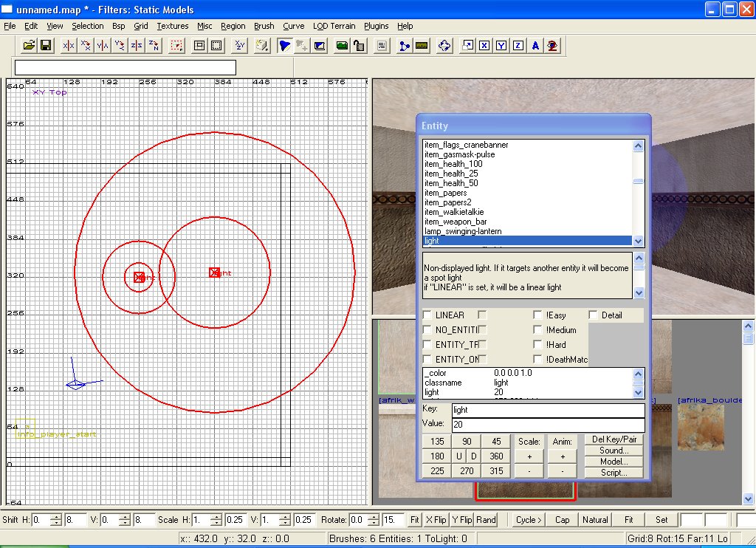This screenshot has height=548, width=756.
Task: Click the Y axis constraint toolbar button
Action: 501,46
